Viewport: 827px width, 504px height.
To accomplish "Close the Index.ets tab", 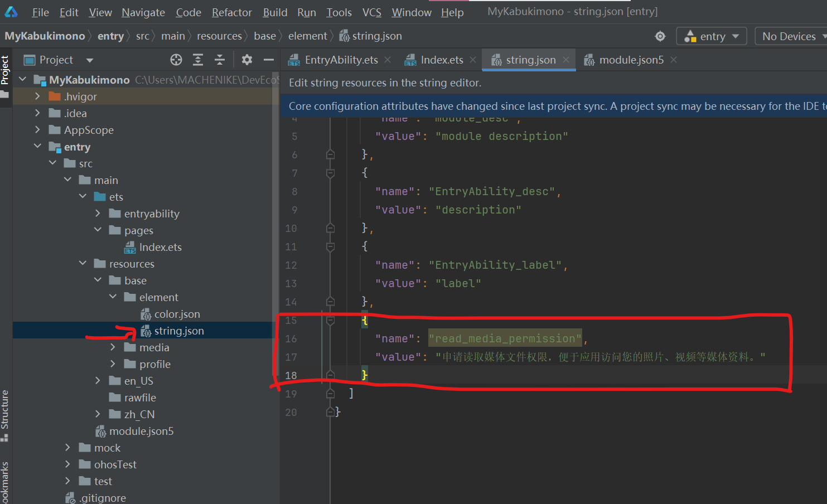I will coord(473,60).
